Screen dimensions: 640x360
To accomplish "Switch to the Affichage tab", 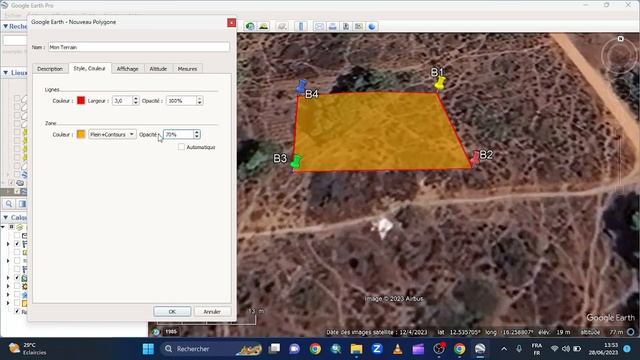I will click(x=127, y=69).
